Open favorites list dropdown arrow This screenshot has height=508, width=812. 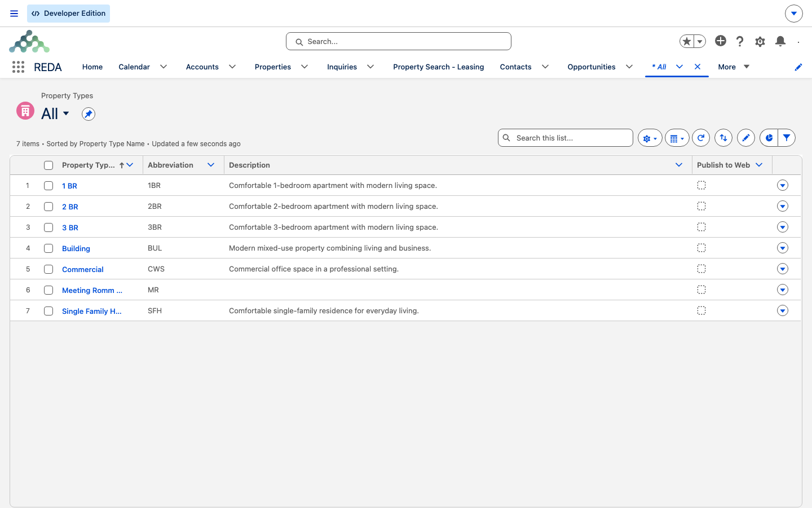pos(700,41)
